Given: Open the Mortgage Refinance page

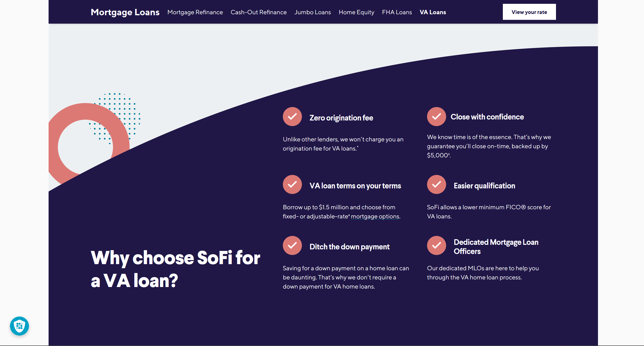Looking at the screenshot, I should (x=195, y=12).
